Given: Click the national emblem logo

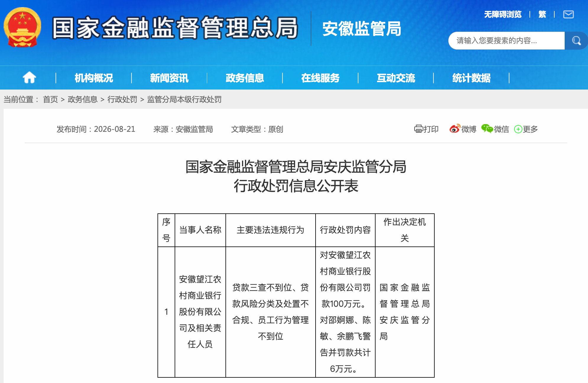Looking at the screenshot, I should pos(22,27).
